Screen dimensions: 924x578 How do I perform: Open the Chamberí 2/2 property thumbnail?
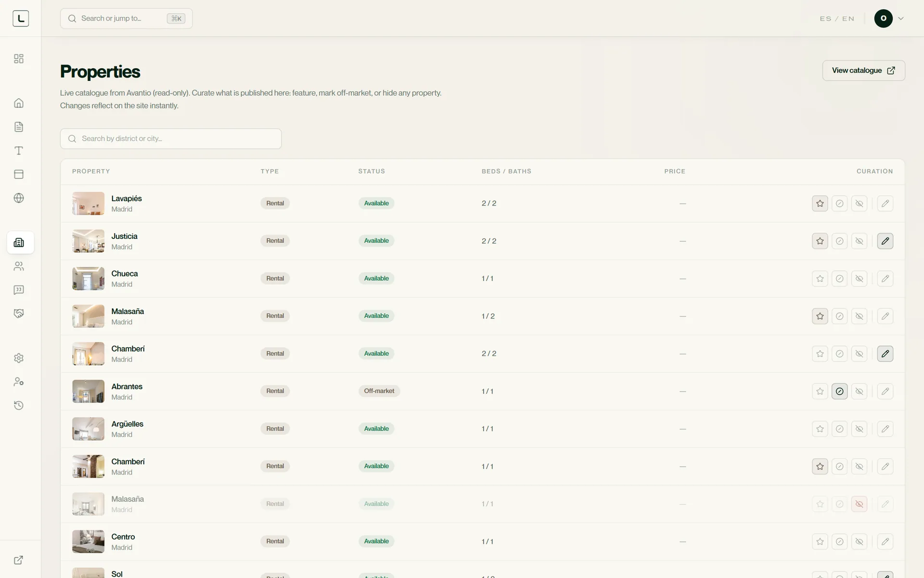pyautogui.click(x=88, y=354)
